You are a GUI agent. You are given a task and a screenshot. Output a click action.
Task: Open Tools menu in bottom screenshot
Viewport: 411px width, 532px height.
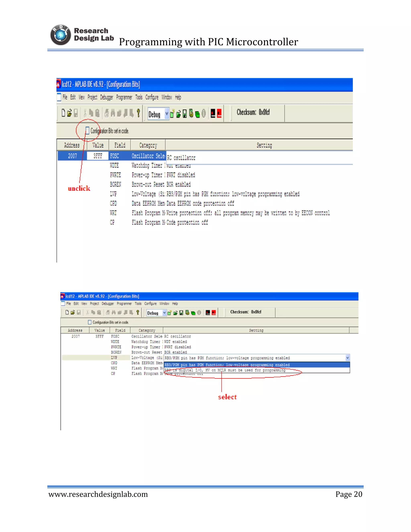(138, 304)
